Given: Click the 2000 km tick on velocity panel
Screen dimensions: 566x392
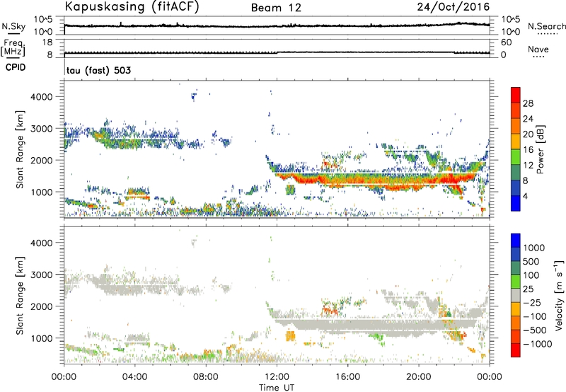Looking at the screenshot, I should pos(41,306).
